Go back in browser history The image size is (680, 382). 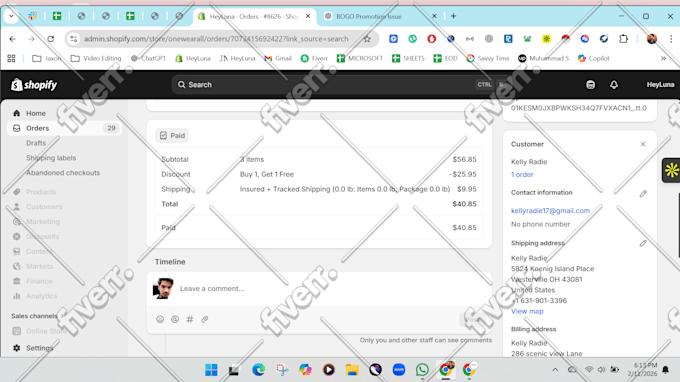pyautogui.click(x=13, y=39)
